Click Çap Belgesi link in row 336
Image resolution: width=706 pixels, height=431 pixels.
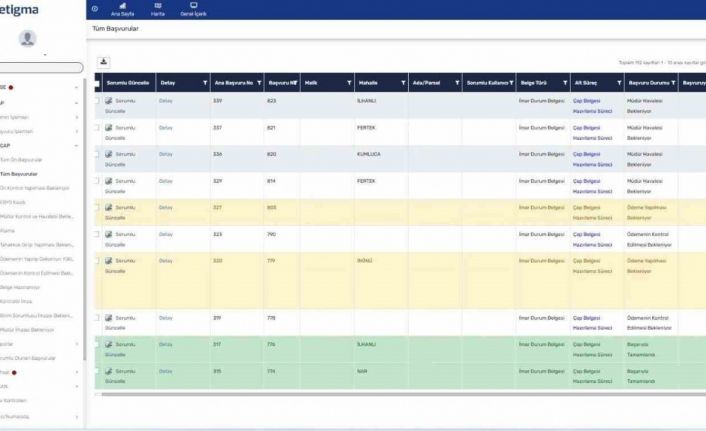point(586,154)
